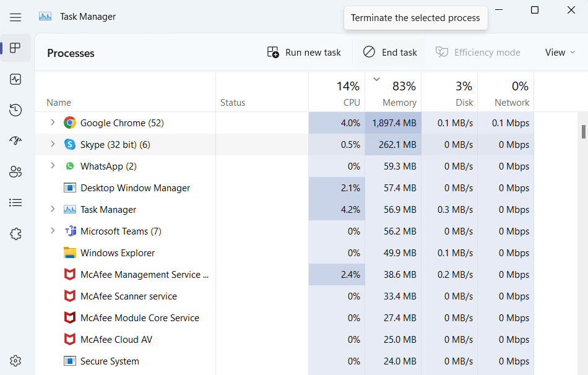Open the Performance page in sidebar

pos(15,79)
